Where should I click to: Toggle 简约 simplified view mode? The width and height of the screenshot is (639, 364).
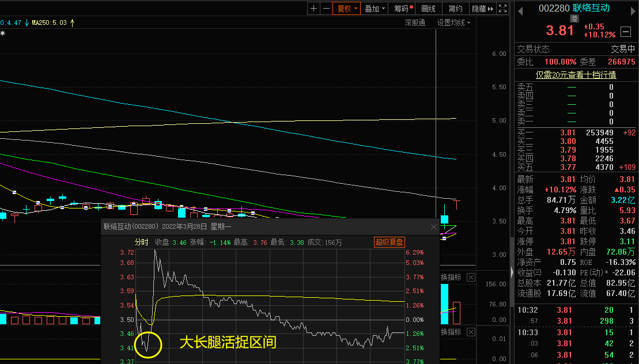(x=455, y=9)
